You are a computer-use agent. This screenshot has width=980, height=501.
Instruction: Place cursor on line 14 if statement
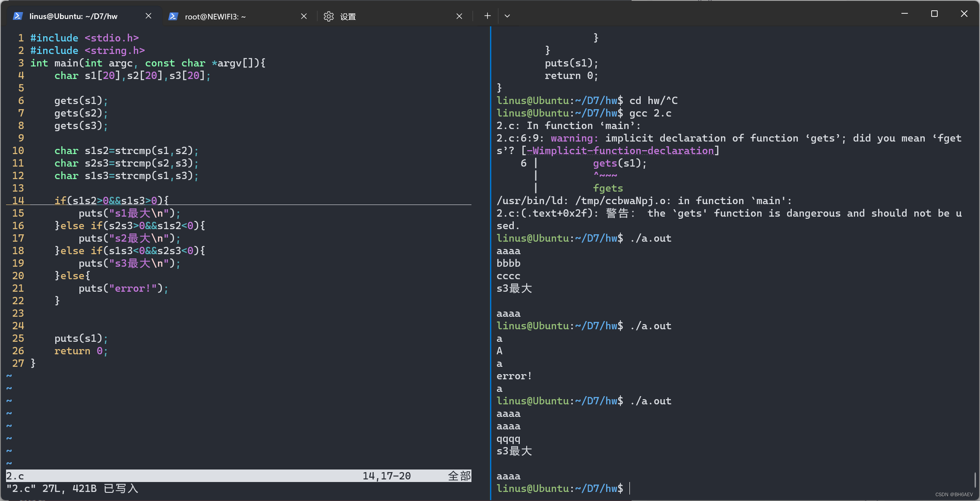point(111,201)
